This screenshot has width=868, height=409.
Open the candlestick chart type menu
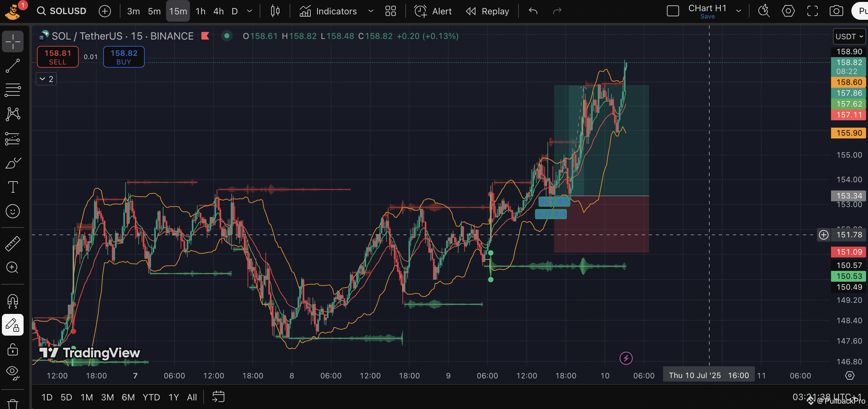coord(275,11)
